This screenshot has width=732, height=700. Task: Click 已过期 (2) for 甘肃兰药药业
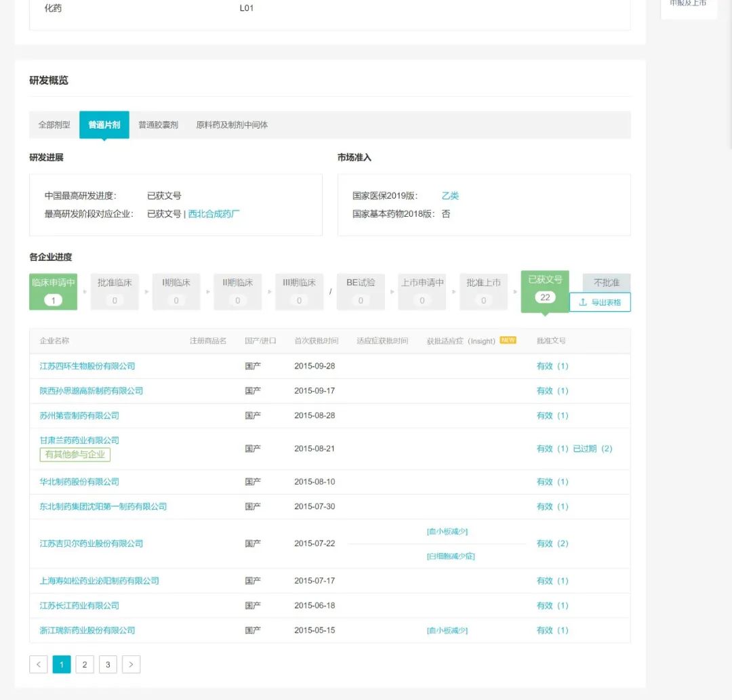pos(593,449)
